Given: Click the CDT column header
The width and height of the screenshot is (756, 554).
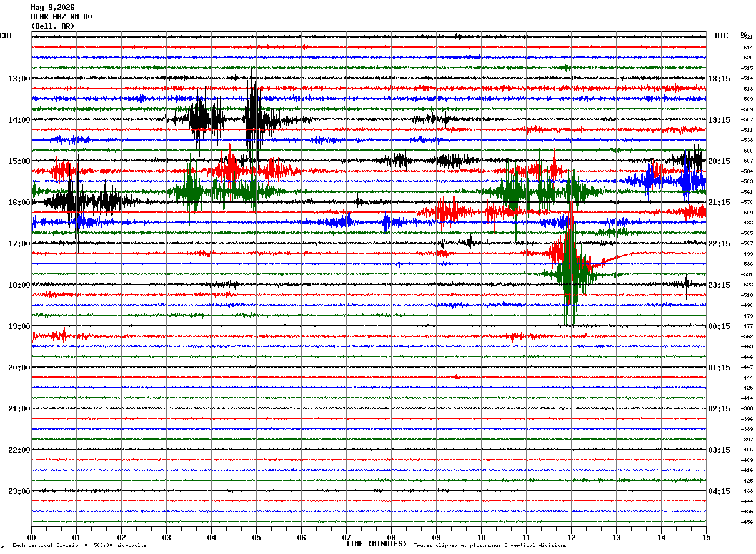Looking at the screenshot, I should (x=6, y=36).
